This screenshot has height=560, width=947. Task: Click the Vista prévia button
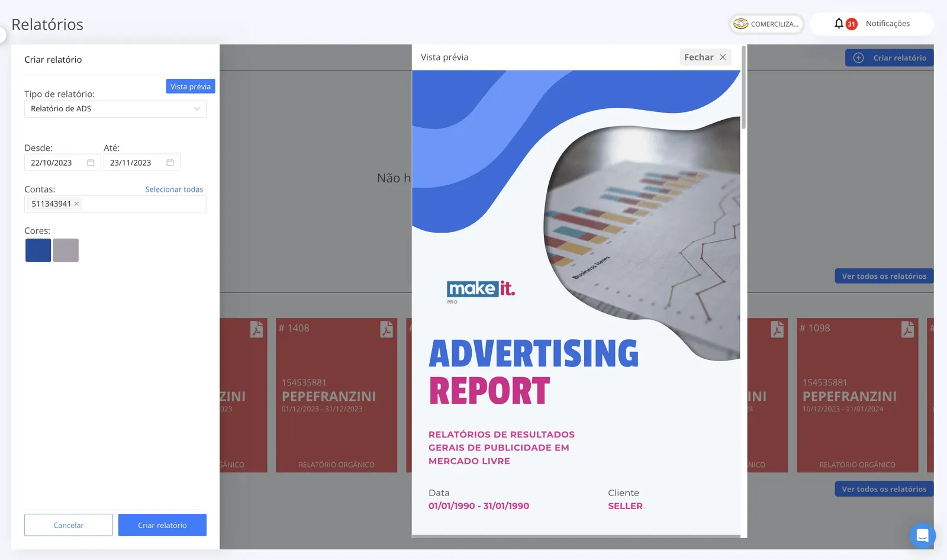point(191,86)
